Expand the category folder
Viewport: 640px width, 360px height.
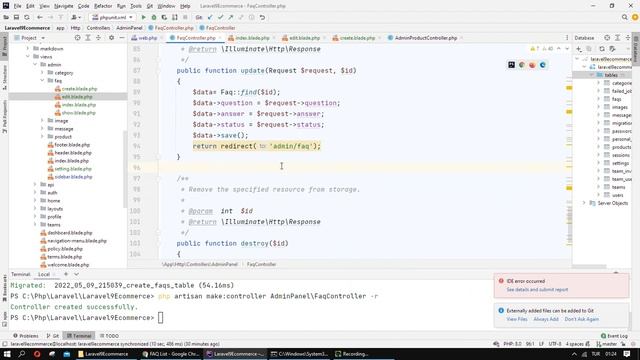42,73
